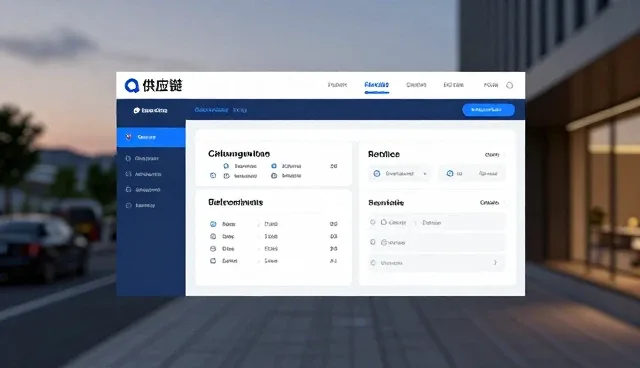Image resolution: width=640 pixels, height=368 pixels.
Task: Click the small link right of the upper-right card title
Action: (492, 155)
